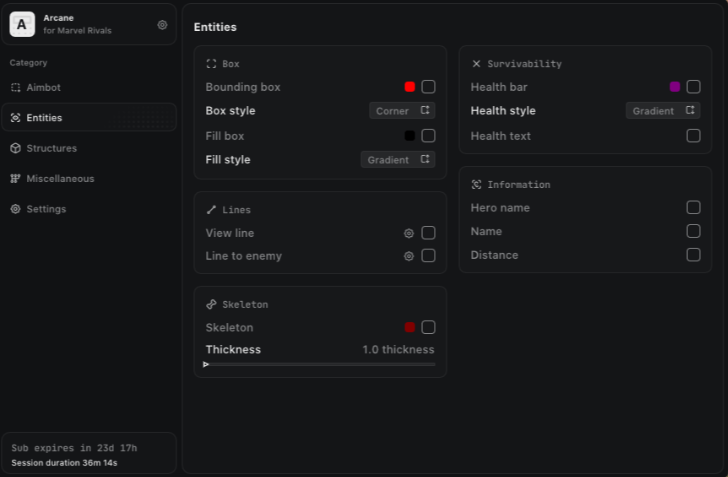Image resolution: width=728 pixels, height=477 pixels.
Task: Open the Fill style Gradient dropdown
Action: 398,159
